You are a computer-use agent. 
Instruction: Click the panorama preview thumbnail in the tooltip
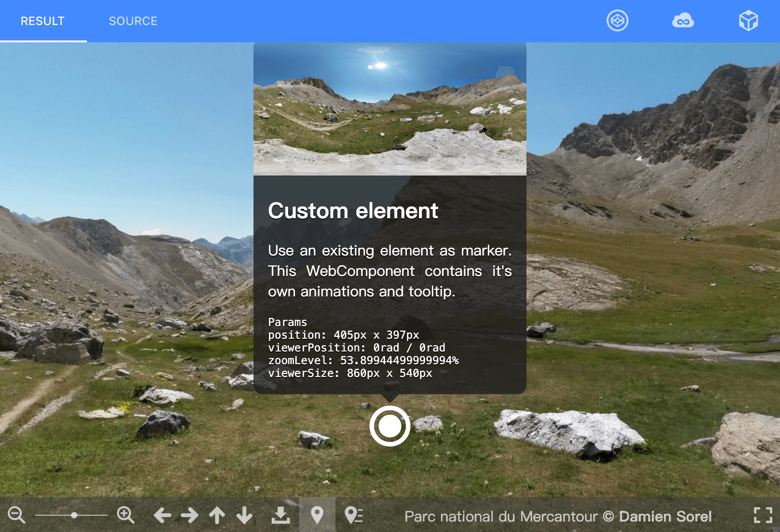click(390, 108)
